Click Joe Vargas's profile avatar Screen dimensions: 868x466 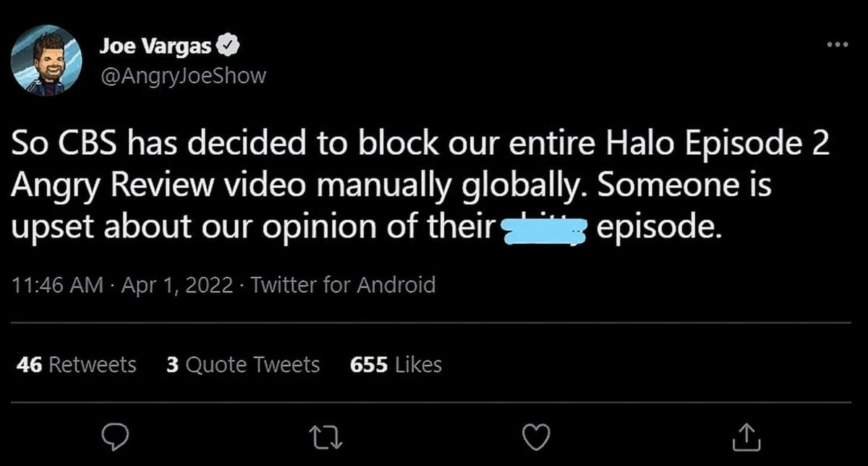pos(49,60)
